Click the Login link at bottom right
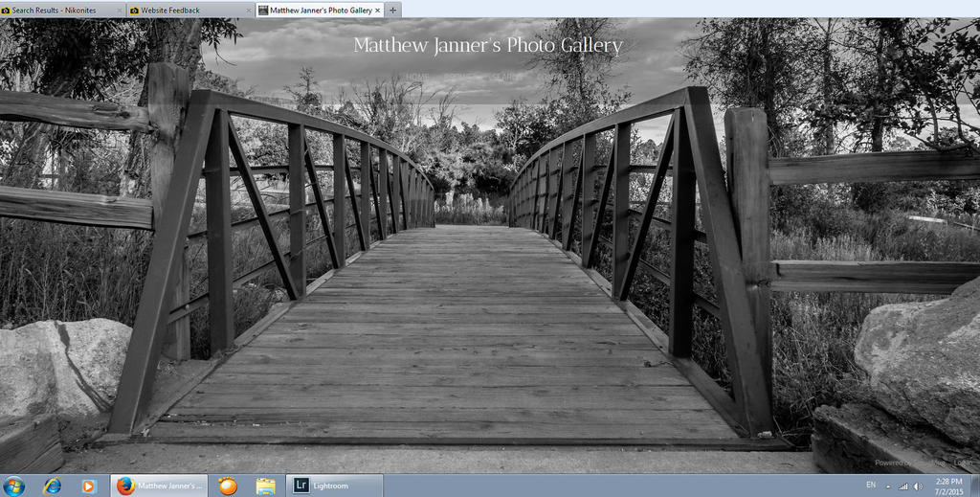This screenshot has width=980, height=497. click(962, 463)
